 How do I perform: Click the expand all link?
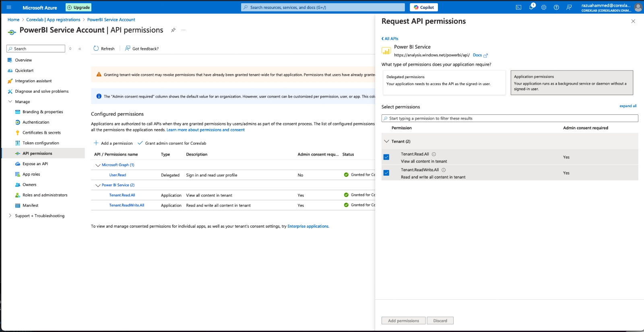[x=628, y=106]
